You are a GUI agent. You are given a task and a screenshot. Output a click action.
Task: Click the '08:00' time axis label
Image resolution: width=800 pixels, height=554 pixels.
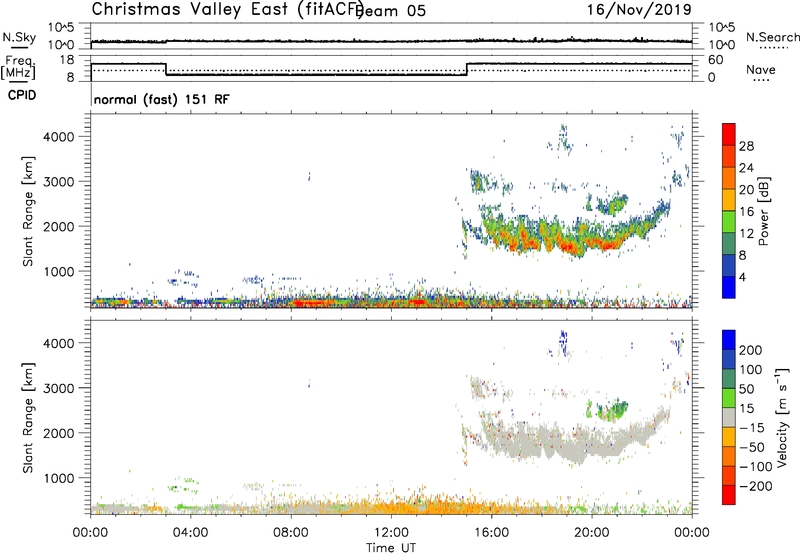tap(291, 533)
